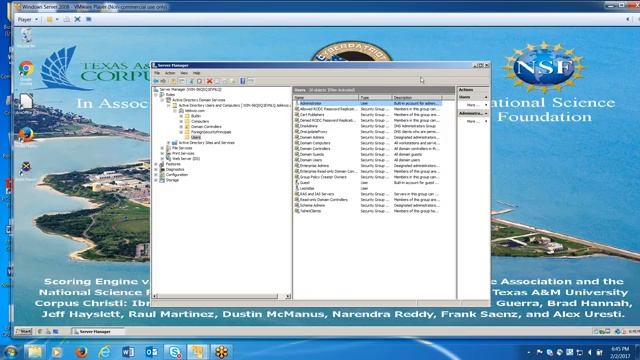
Task: Select the Domain Admins group row
Action: tap(367, 138)
